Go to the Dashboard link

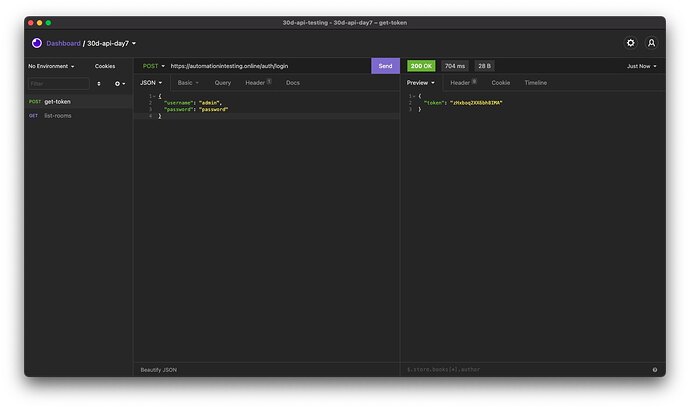[x=63, y=43]
